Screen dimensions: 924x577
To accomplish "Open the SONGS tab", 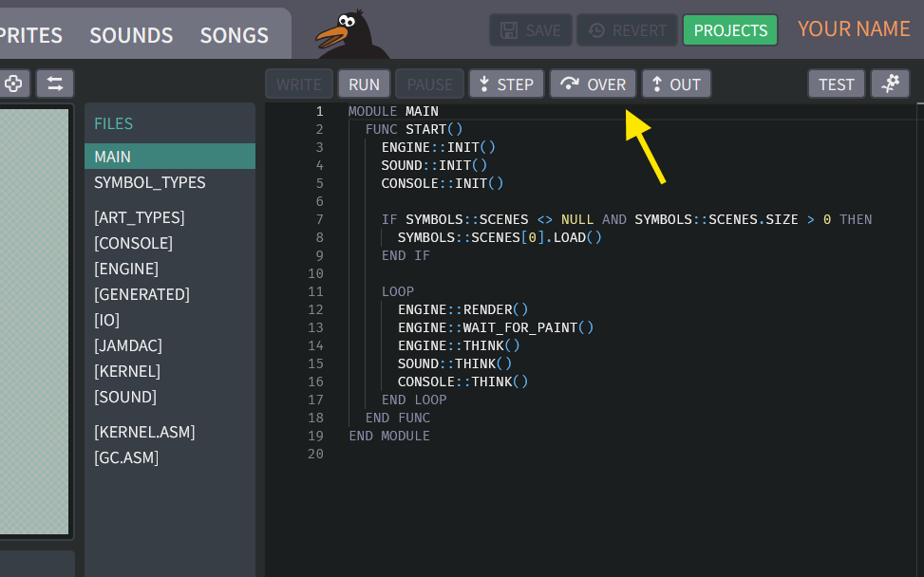I will (234, 35).
